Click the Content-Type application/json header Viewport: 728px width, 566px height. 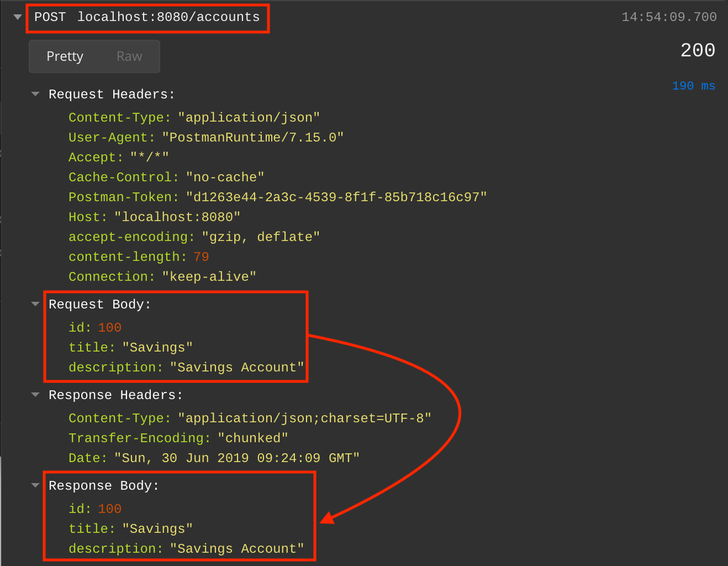click(x=193, y=117)
